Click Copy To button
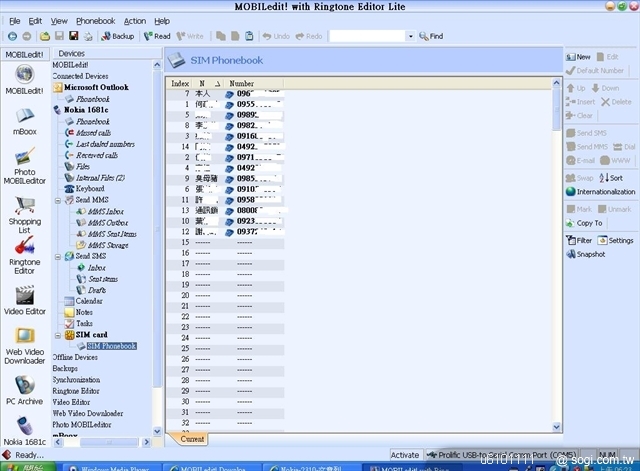The image size is (640, 471). 584,223
